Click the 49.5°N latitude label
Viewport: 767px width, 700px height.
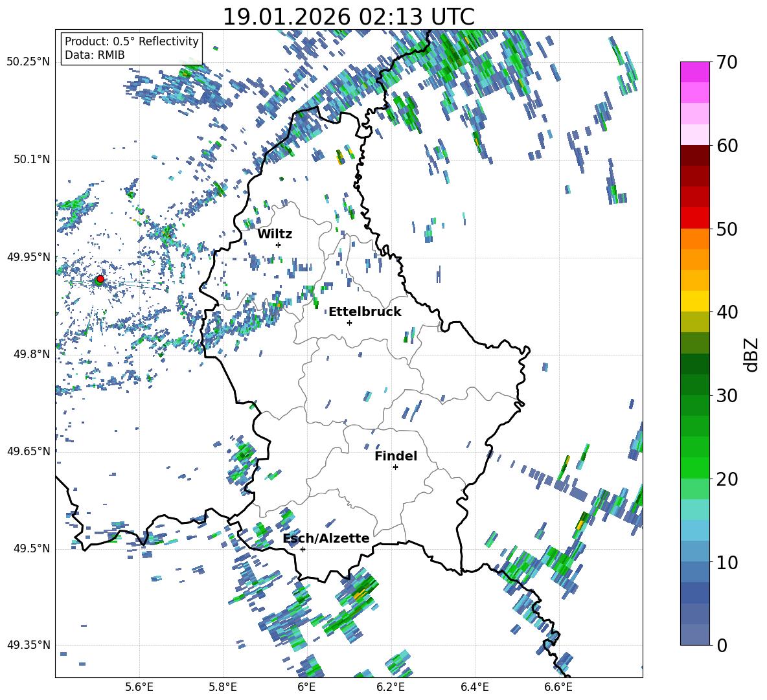31,548
